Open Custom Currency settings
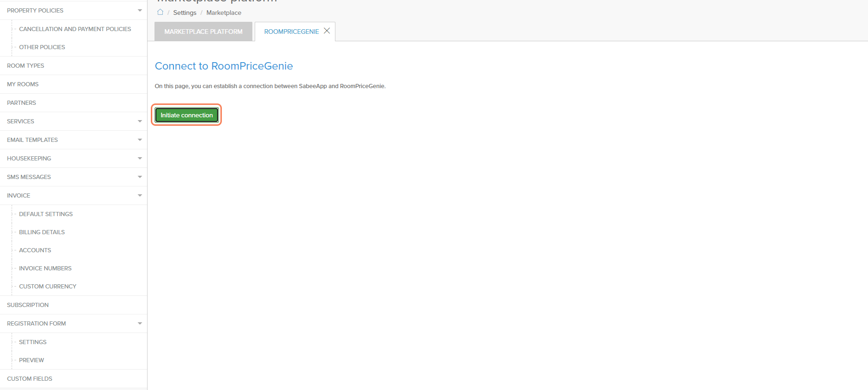 coord(48,286)
